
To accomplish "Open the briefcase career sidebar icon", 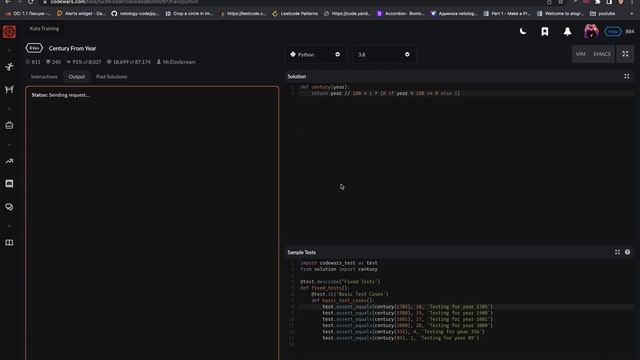I will [9, 125].
